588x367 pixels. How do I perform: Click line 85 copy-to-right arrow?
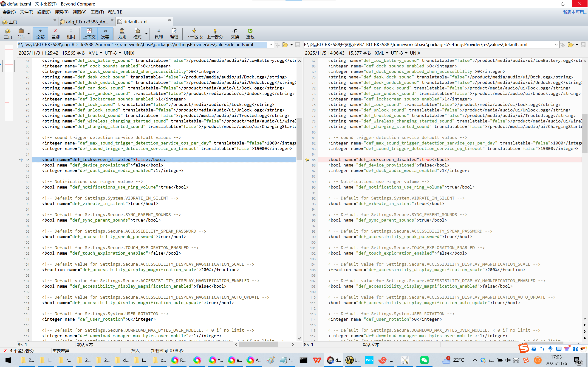21,160
